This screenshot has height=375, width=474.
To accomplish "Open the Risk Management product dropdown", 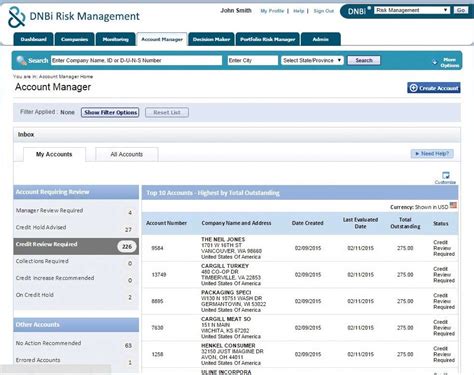I will point(412,10).
